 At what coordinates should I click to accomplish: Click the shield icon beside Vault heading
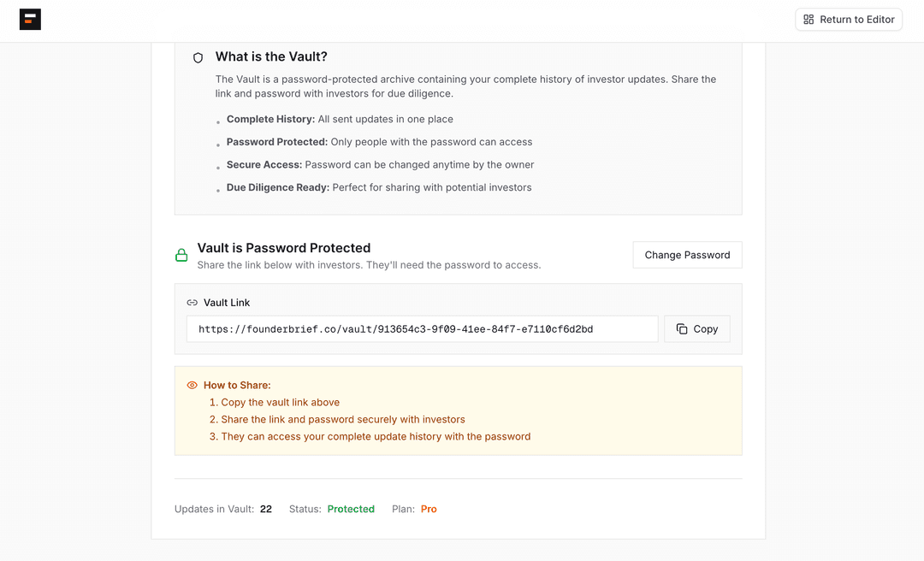coord(198,58)
